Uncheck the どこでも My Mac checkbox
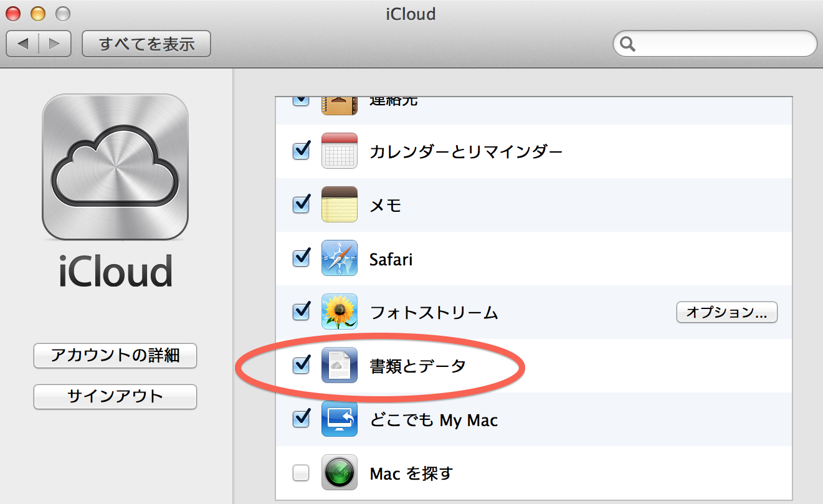 [302, 418]
